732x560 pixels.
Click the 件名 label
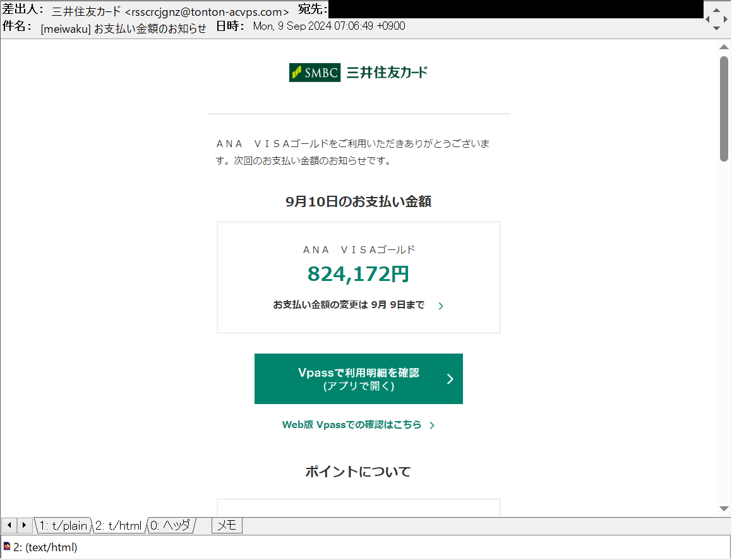(x=17, y=26)
